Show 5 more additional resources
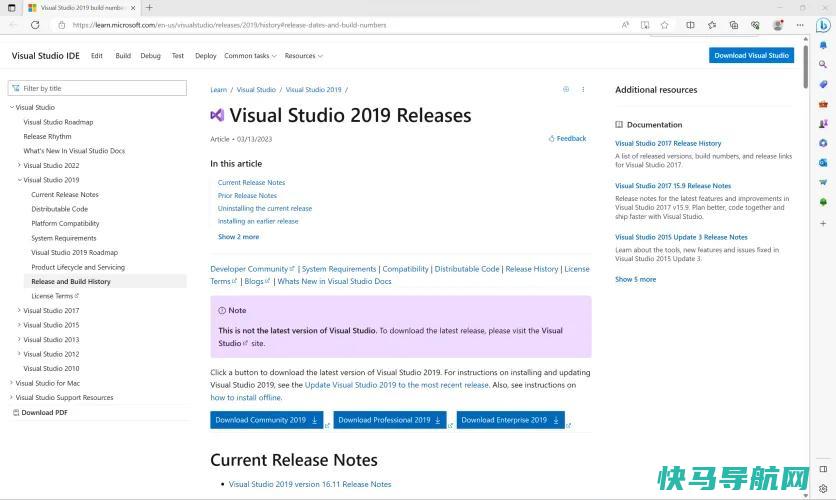Screen dimensions: 836x500 (x=636, y=279)
